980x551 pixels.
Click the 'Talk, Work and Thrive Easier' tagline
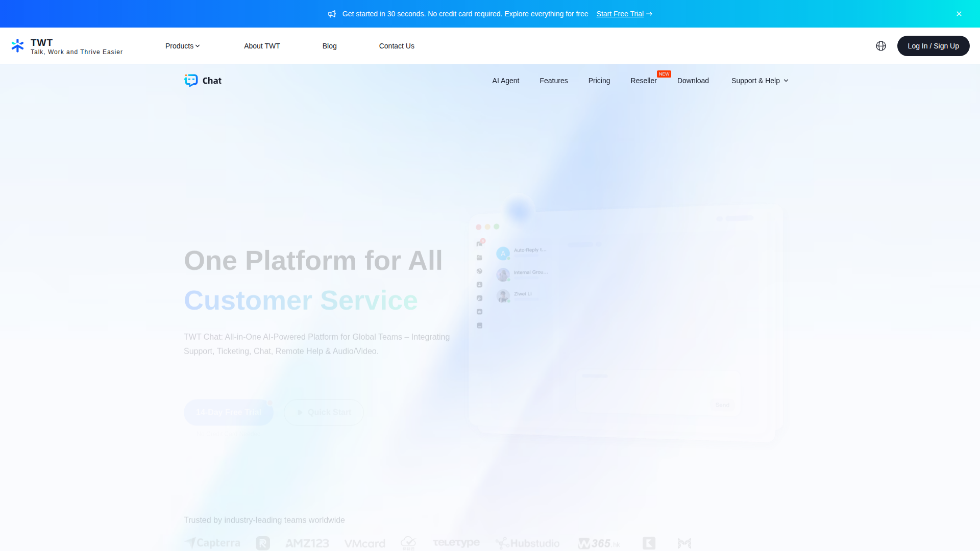point(77,52)
